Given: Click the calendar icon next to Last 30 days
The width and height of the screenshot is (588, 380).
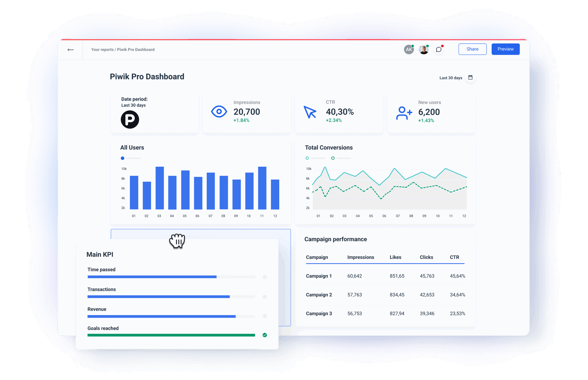Looking at the screenshot, I should pos(470,77).
